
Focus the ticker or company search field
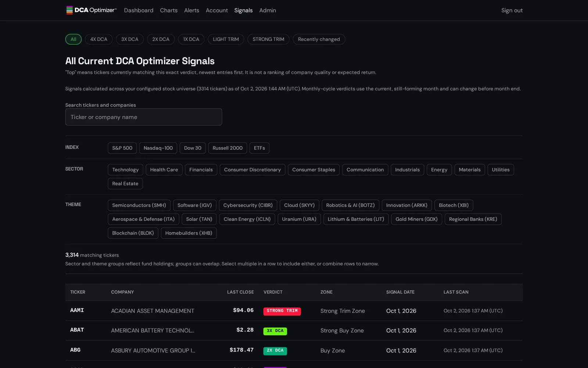(x=144, y=117)
